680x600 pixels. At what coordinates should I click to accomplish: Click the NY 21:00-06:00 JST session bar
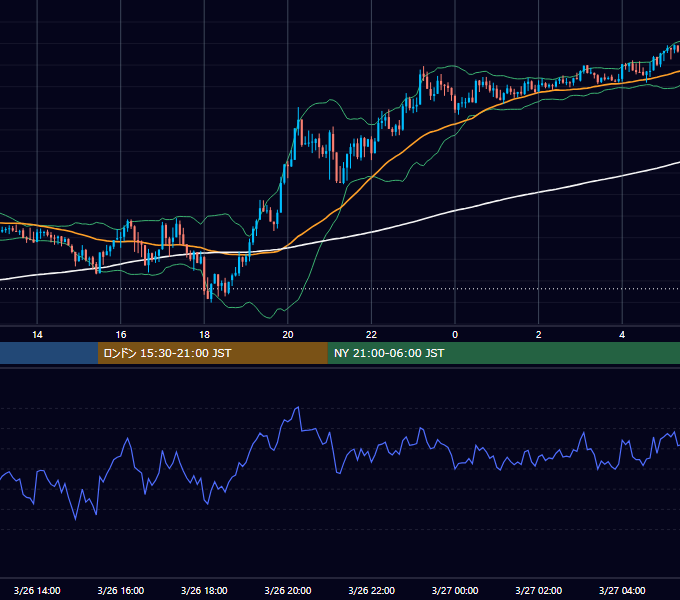pos(503,353)
